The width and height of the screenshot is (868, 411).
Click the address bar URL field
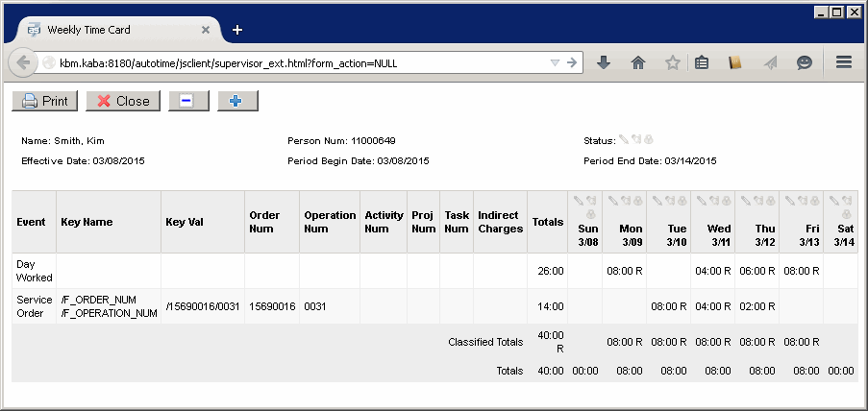[x=288, y=63]
